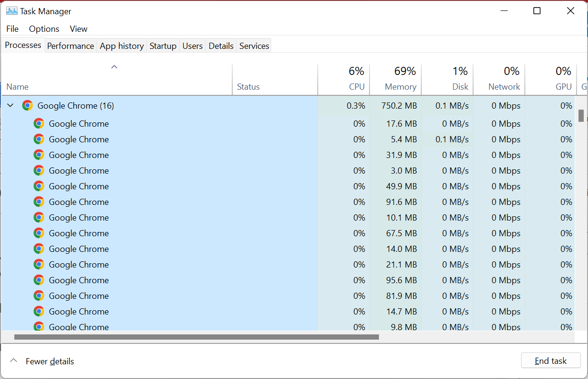Click the Chrome icon in the 67.5 MB row
The width and height of the screenshot is (588, 379).
coord(39,233)
